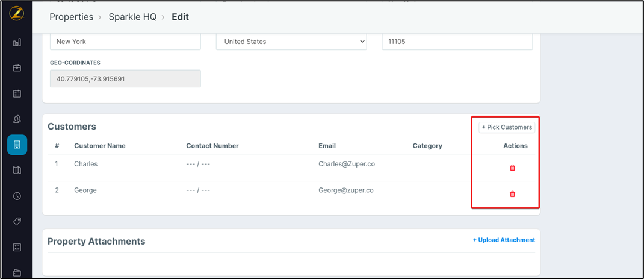Delete customer Charles with trash icon
The width and height of the screenshot is (644, 279).
512,168
